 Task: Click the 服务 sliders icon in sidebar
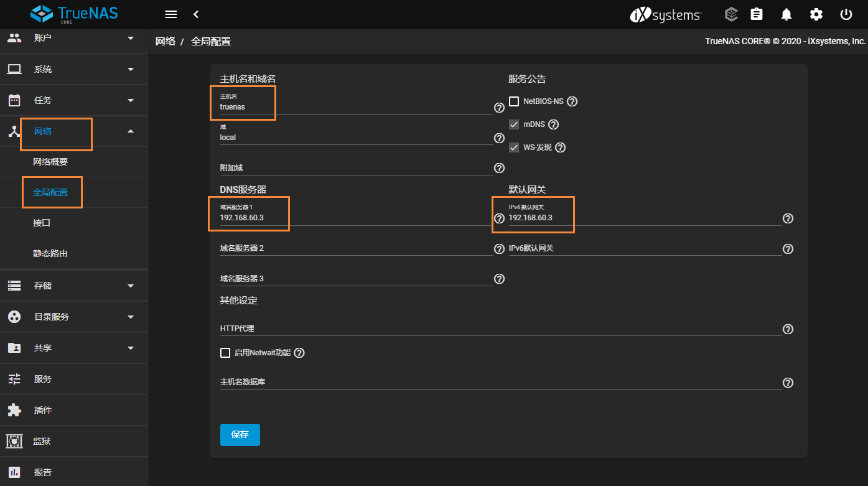(14, 379)
